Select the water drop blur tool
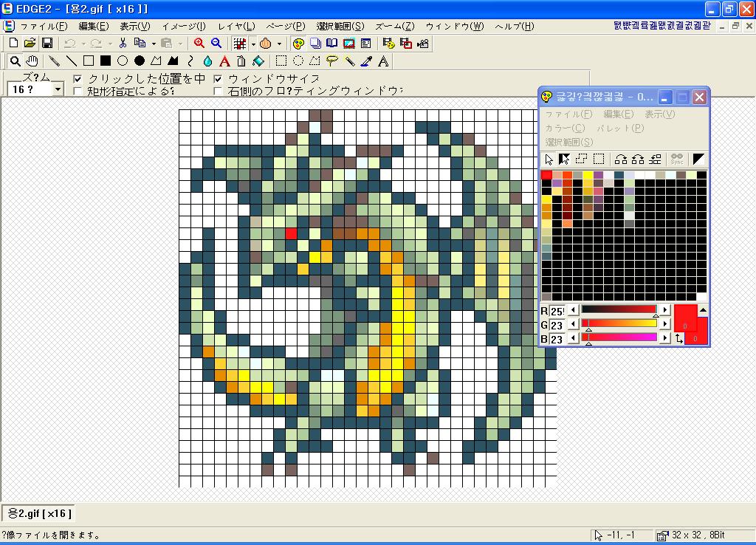 (207, 61)
